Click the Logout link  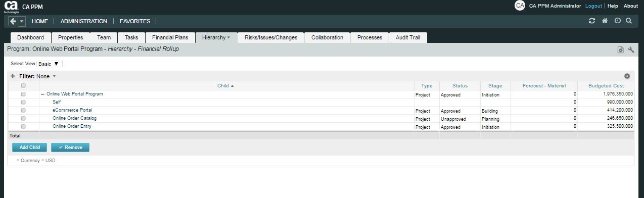593,6
